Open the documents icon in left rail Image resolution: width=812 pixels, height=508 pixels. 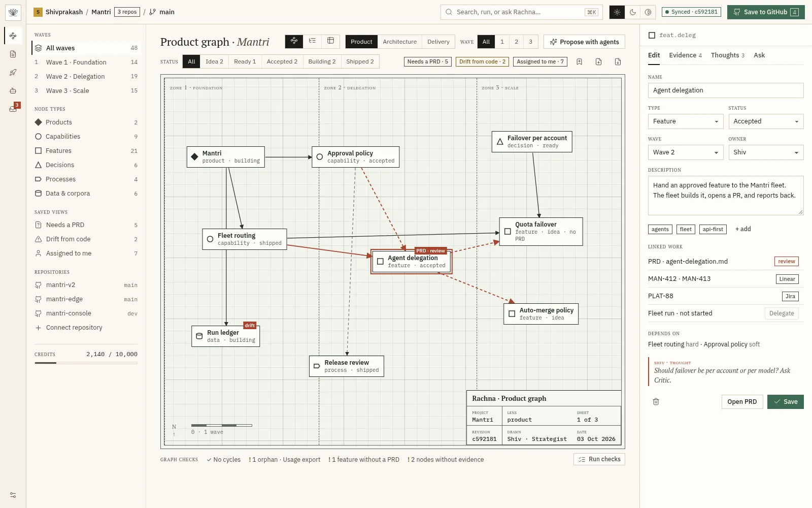pos(13,54)
